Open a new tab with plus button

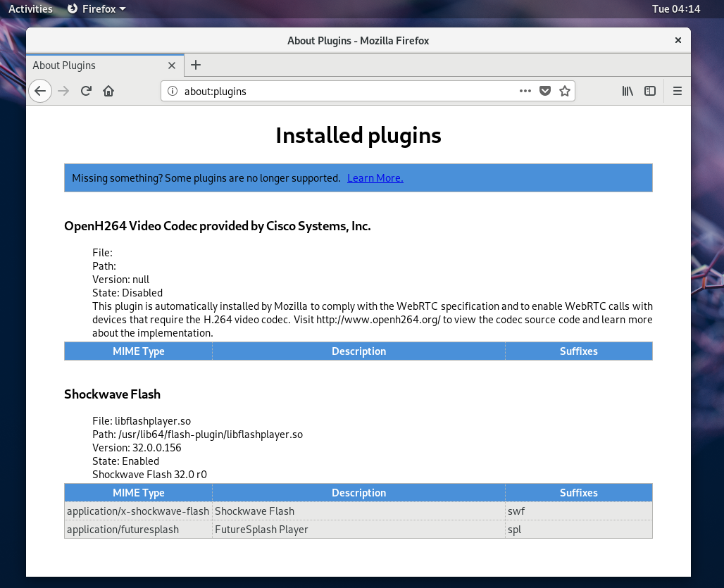pyautogui.click(x=196, y=65)
